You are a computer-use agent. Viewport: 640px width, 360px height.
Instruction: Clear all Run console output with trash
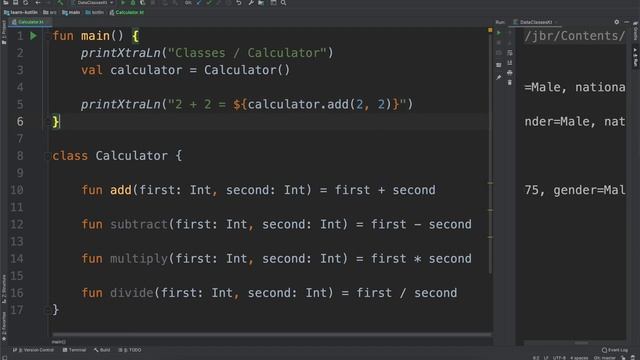(510, 82)
